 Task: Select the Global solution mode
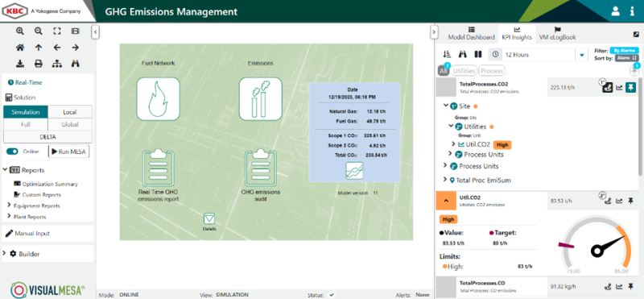tap(70, 124)
